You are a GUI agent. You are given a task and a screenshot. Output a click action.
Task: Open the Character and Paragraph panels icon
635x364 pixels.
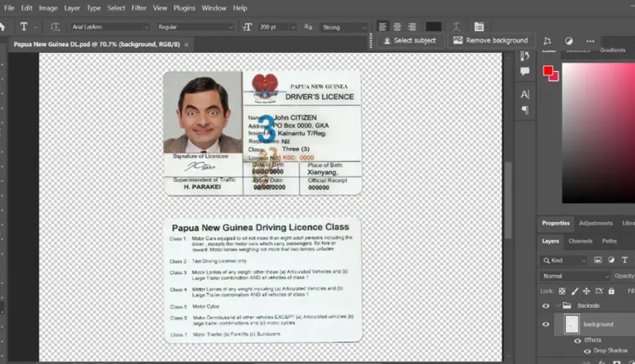[479, 27]
